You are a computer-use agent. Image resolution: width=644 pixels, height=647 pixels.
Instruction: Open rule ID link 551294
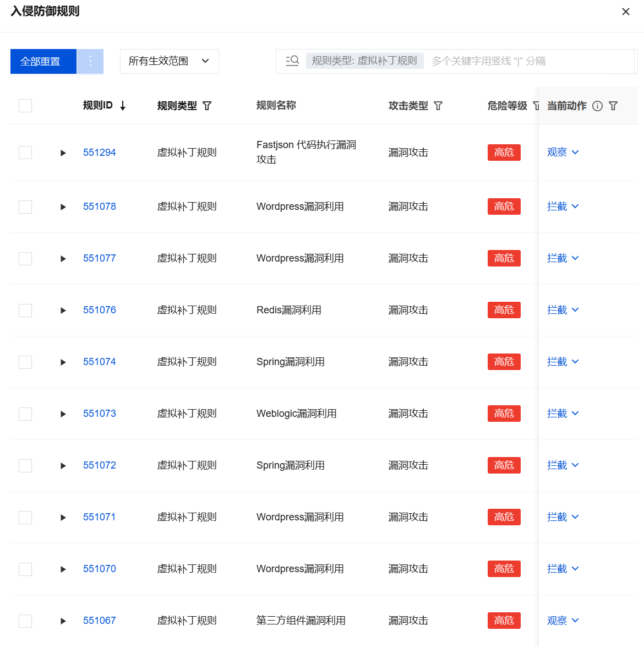point(100,153)
